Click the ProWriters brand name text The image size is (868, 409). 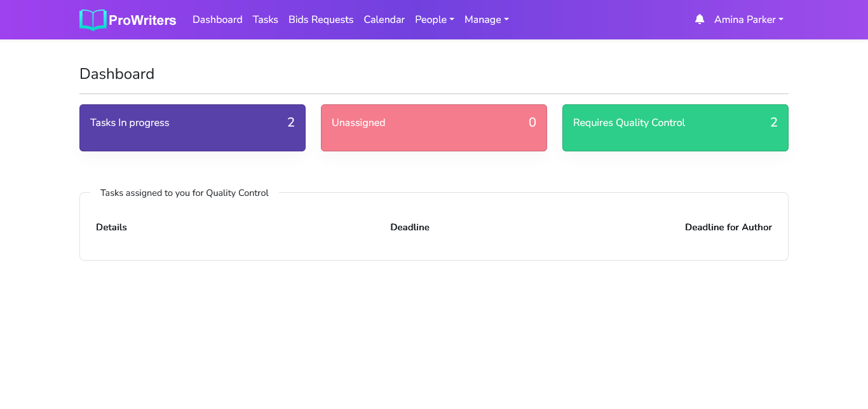coord(142,20)
